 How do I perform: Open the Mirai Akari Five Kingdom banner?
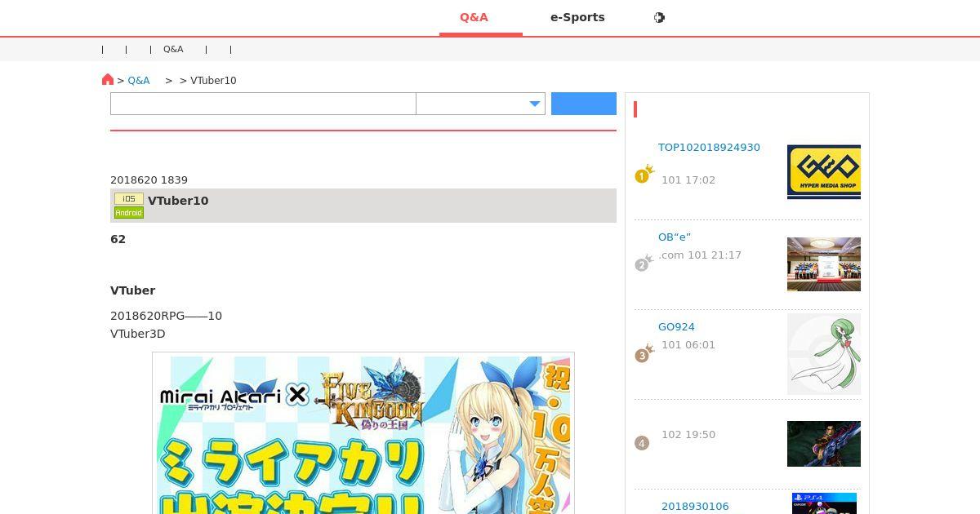363,433
